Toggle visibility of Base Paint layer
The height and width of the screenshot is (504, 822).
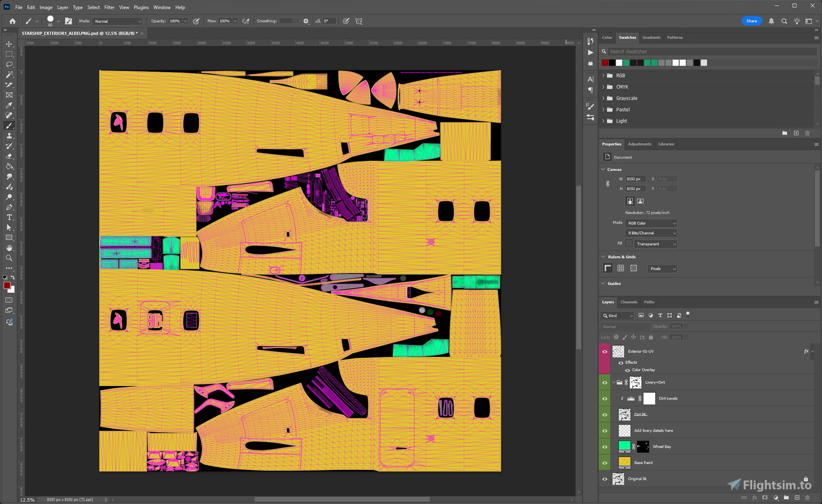pyautogui.click(x=605, y=462)
